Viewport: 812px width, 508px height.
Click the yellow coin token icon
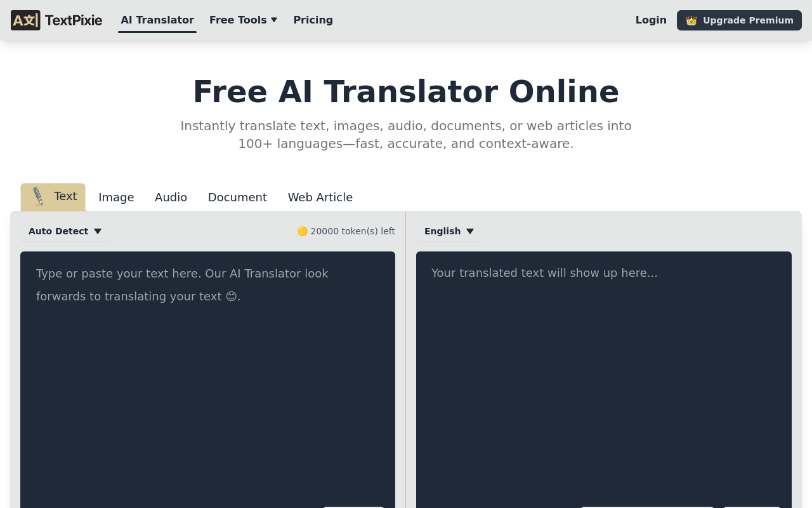(x=303, y=231)
